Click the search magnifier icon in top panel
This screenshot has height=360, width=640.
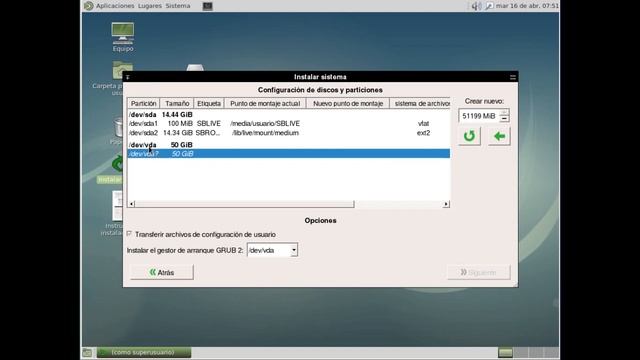point(489,6)
